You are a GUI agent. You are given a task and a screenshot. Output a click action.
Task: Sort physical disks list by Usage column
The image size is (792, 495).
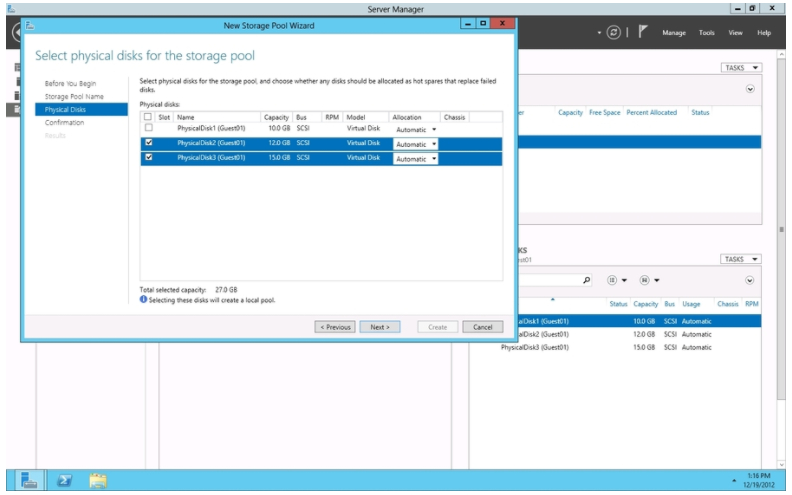click(691, 304)
